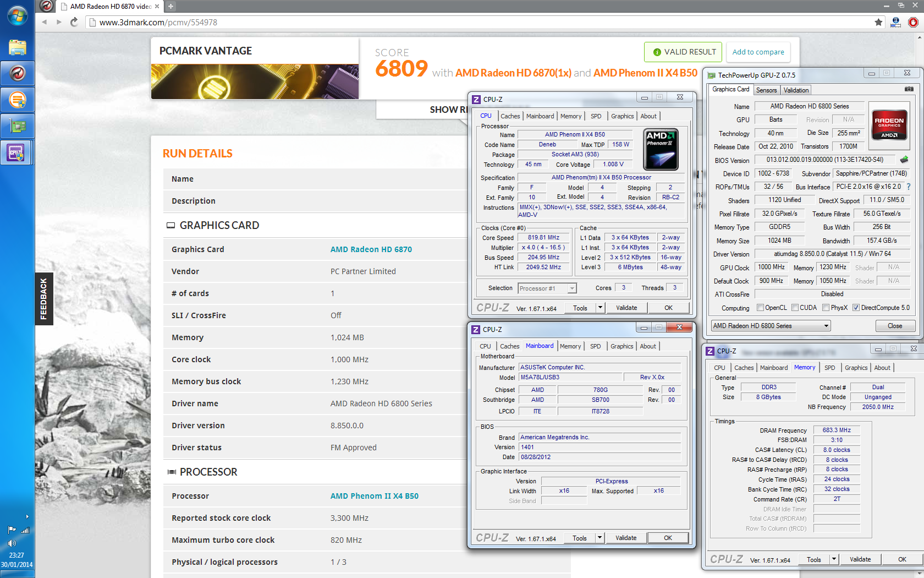Open the orange media app taskbar icon
This screenshot has width=924, height=578.
pyautogui.click(x=17, y=100)
